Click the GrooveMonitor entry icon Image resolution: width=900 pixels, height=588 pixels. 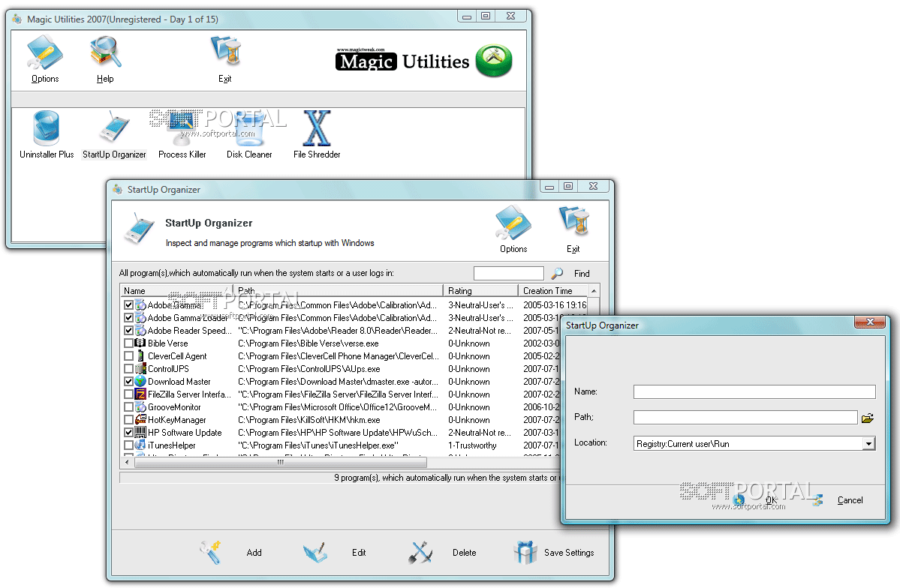[x=140, y=406]
